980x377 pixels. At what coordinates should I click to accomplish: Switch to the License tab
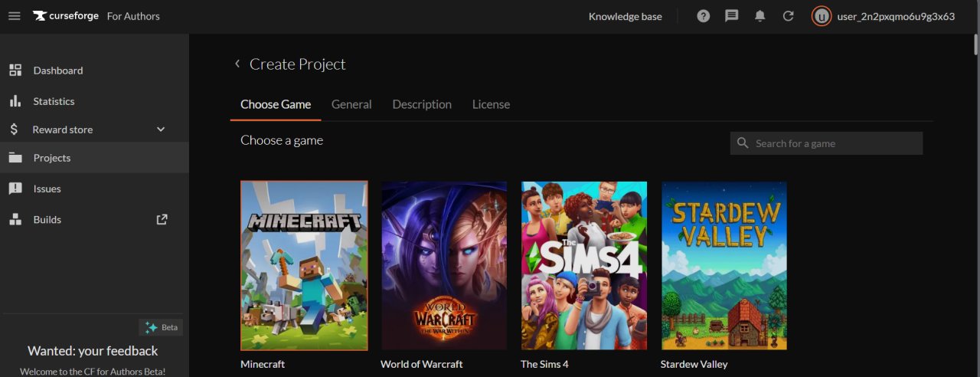491,104
